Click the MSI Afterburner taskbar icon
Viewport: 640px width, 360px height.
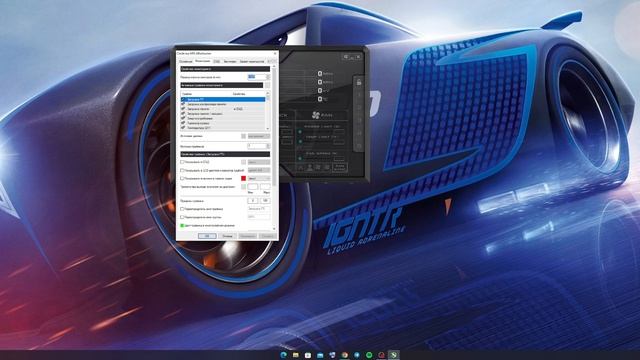pos(393,355)
